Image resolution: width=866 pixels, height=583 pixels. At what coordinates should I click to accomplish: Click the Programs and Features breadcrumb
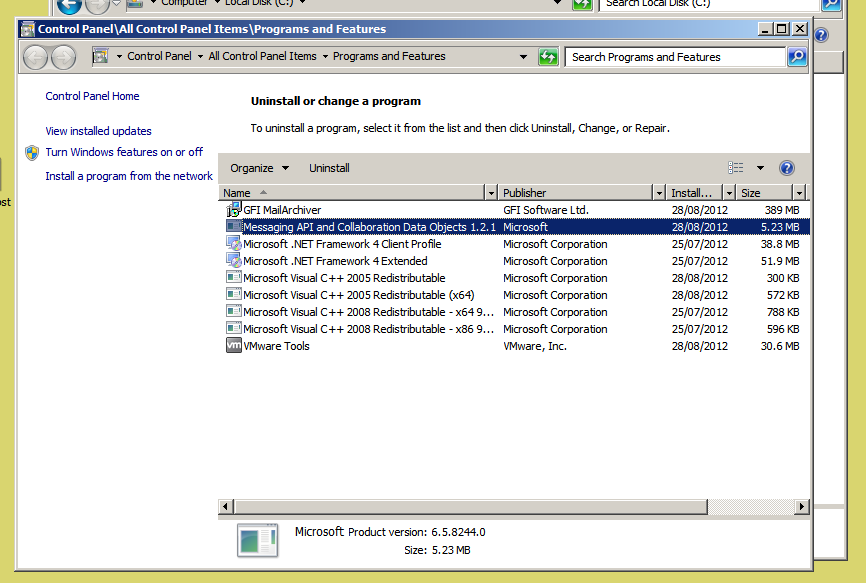coord(389,56)
